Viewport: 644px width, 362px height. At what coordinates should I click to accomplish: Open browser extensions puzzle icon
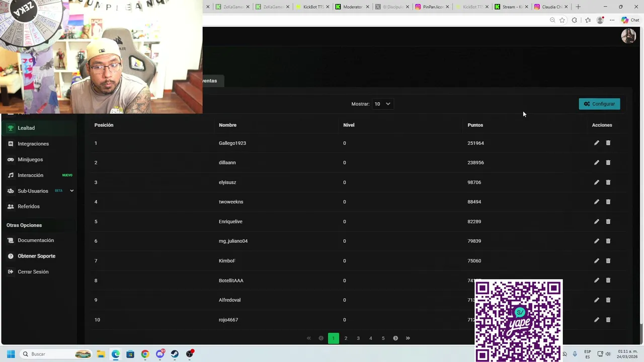575,20
